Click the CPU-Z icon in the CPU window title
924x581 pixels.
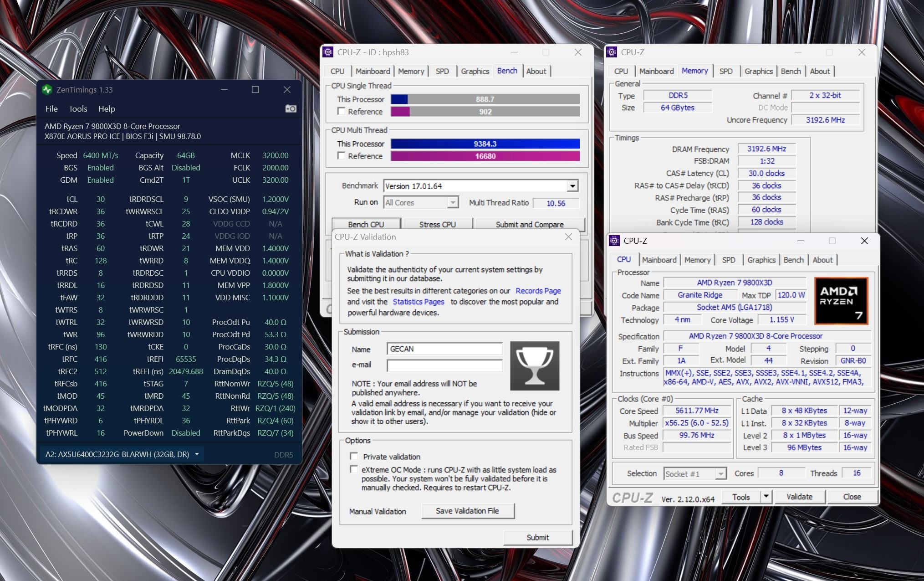[x=614, y=241]
